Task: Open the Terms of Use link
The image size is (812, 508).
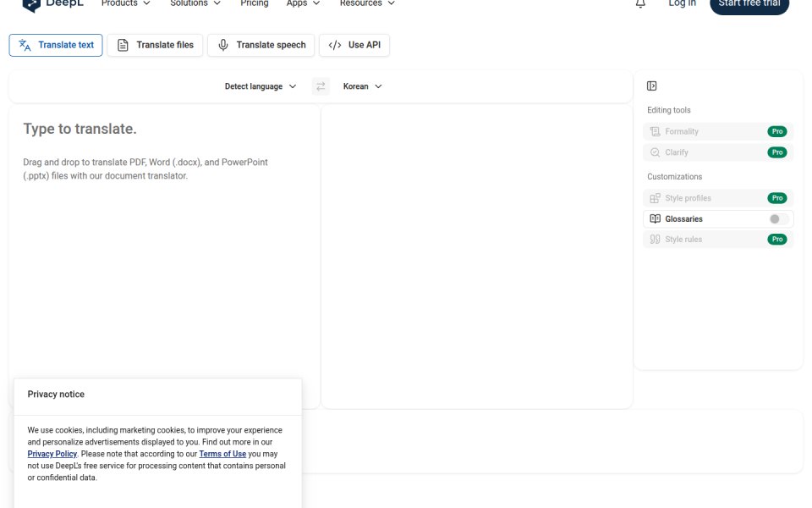Action: click(222, 454)
